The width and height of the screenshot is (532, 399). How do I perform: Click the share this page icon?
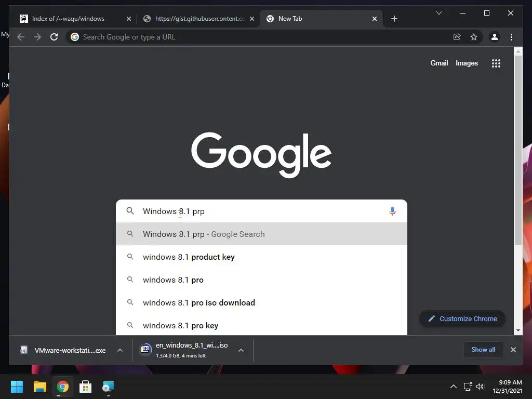457,37
